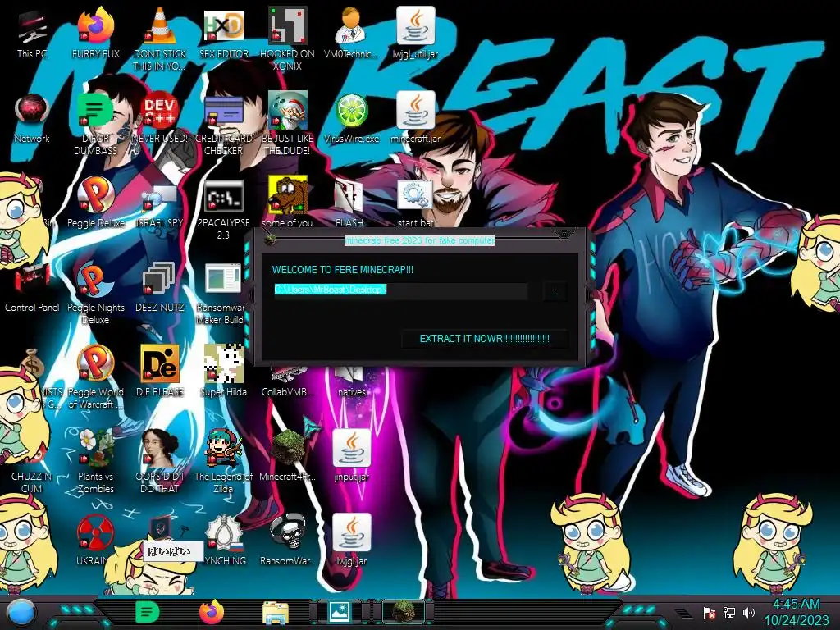Open the Minecraft4Fr grass block icon
This screenshot has height=630, width=840.
tap(287, 456)
